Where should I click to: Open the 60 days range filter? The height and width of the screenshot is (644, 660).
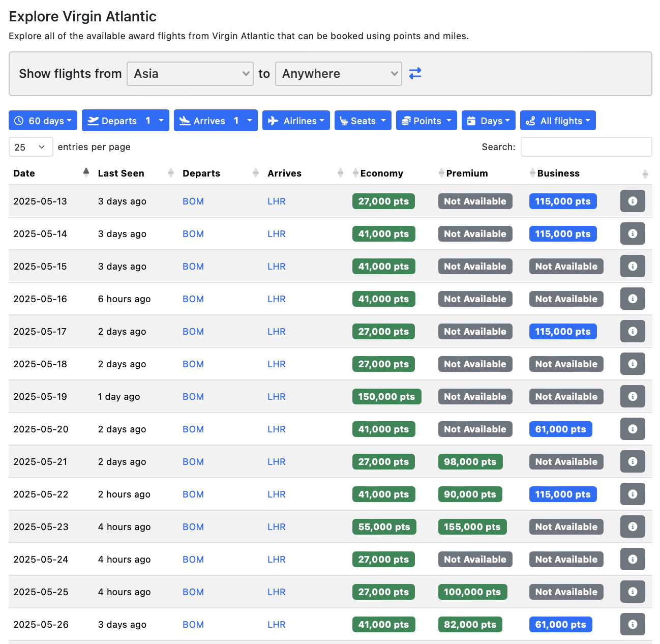[x=43, y=121]
